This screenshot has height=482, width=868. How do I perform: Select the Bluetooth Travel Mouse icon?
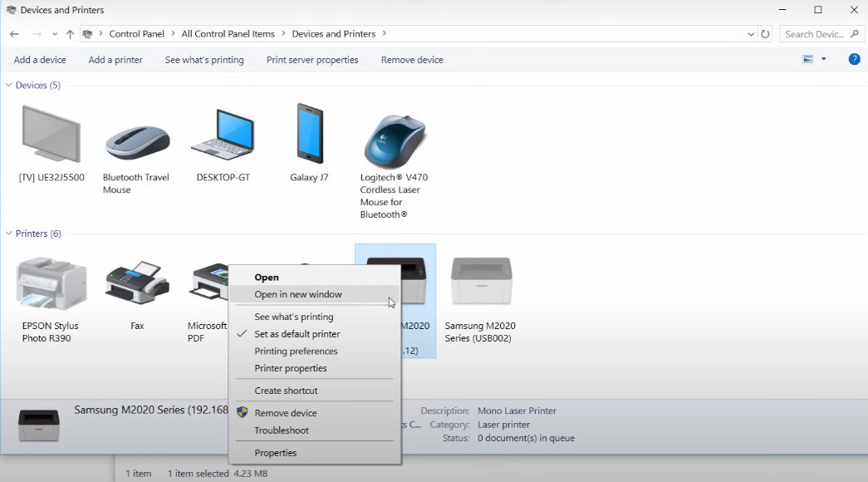(137, 142)
